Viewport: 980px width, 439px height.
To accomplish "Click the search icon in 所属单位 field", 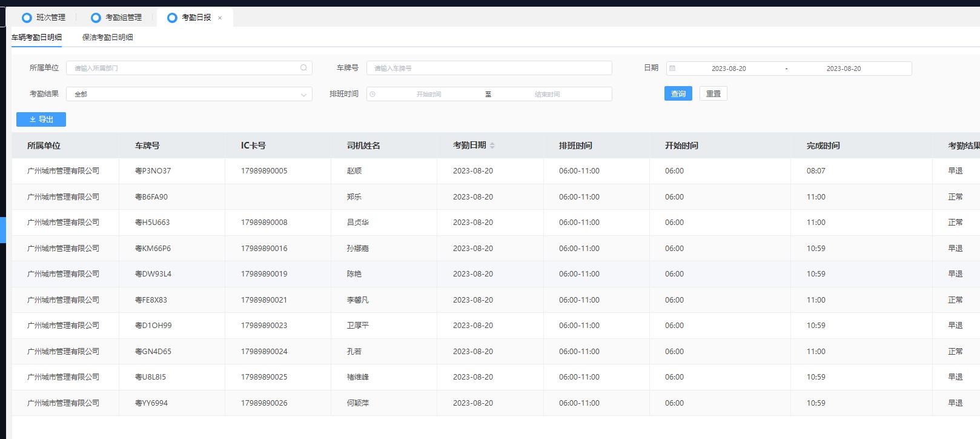I will 303,68.
